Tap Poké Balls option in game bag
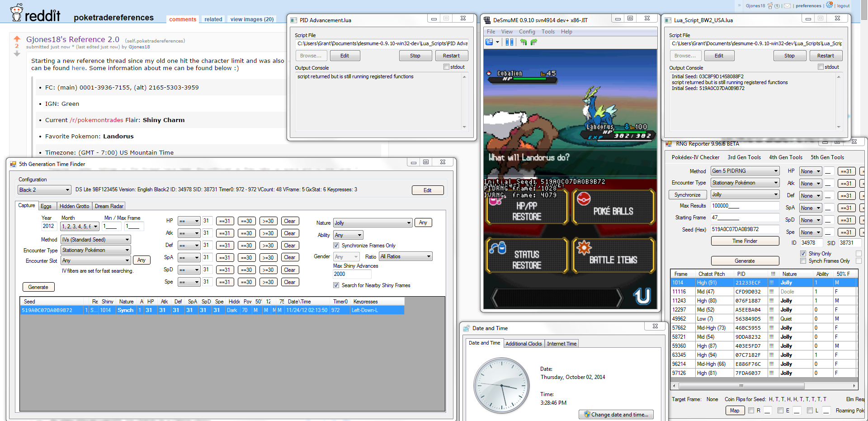868x421 pixels. tap(613, 207)
